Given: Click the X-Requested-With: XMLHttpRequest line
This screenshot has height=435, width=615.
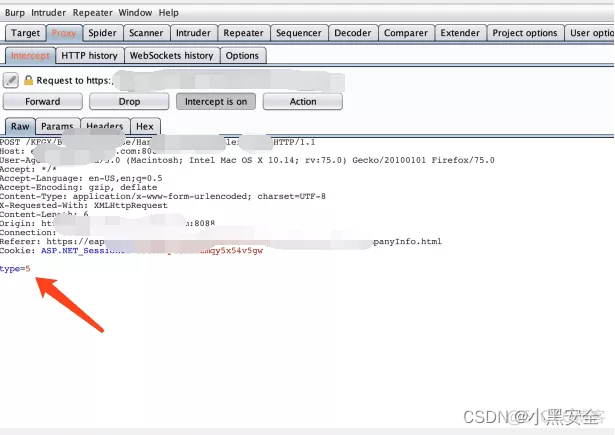Looking at the screenshot, I should (84, 205).
